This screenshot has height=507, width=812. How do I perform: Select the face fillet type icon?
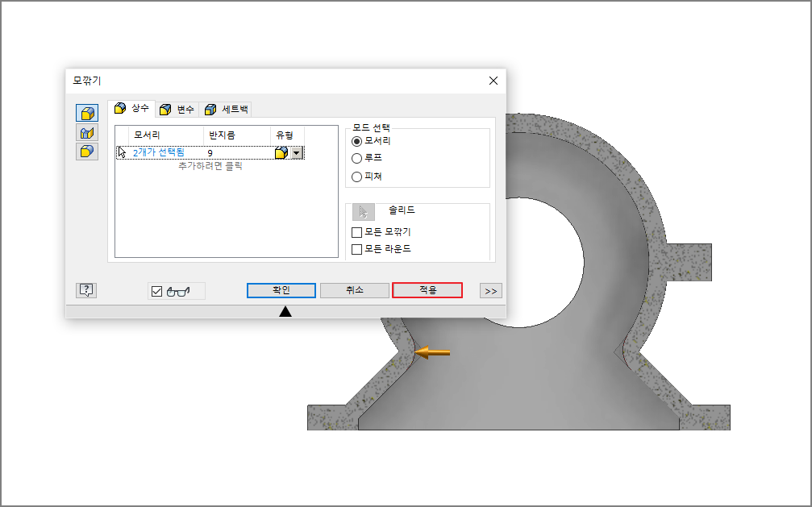pos(87,132)
